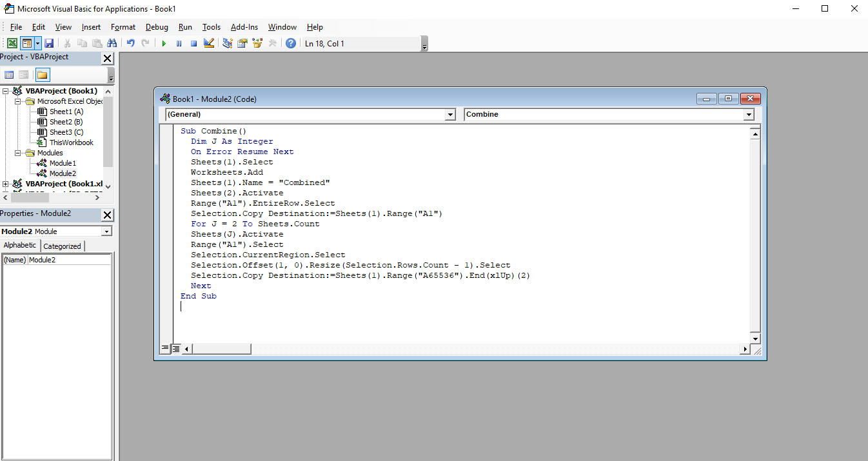Screen dimensions: 868x461
Task: Click the blue Help question mark icon
Action: (291, 43)
